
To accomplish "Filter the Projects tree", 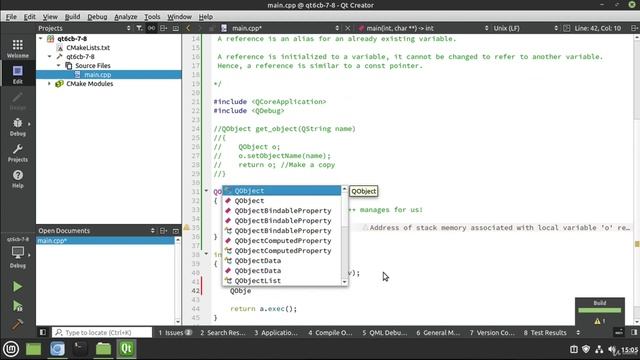I will 139,28.
